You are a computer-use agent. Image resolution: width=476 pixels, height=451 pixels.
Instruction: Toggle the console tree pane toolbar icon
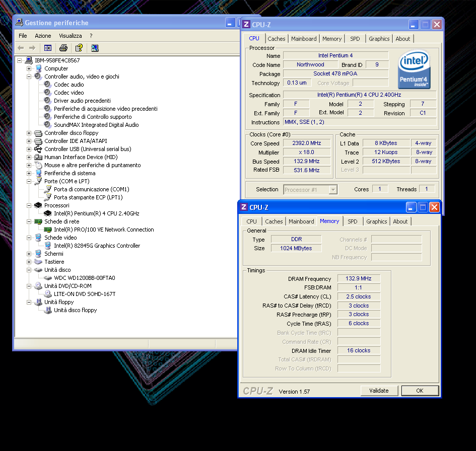pyautogui.click(x=48, y=48)
